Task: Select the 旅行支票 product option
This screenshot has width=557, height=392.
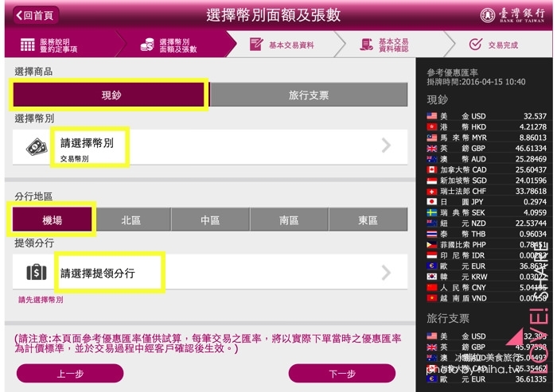Action: (x=309, y=95)
